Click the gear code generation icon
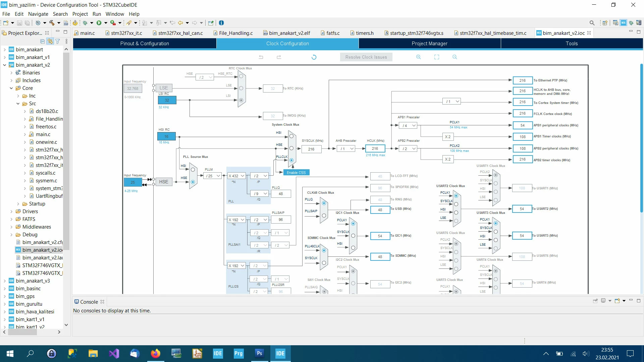Screen dimensions: 644x362 click(75, 23)
